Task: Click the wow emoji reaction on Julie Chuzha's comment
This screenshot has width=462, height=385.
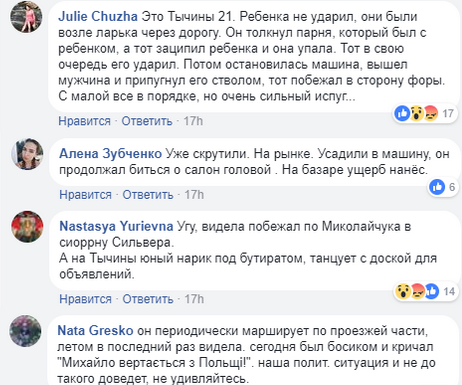Action: point(417,113)
